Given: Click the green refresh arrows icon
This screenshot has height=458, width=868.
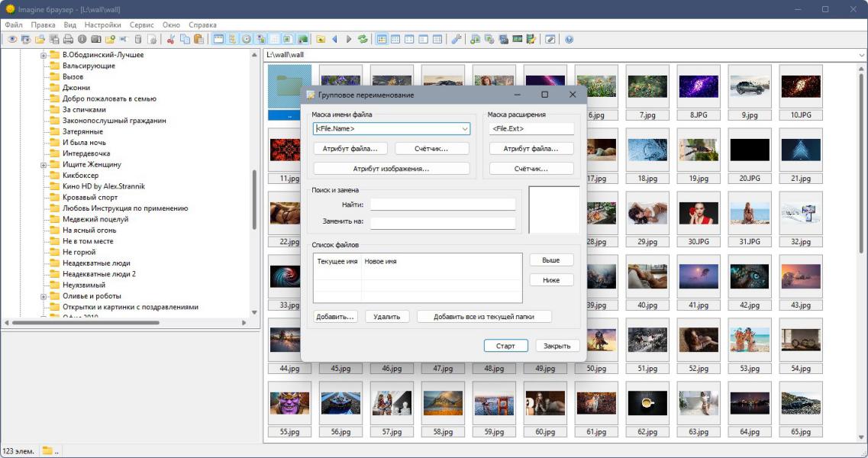Looking at the screenshot, I should (x=363, y=39).
